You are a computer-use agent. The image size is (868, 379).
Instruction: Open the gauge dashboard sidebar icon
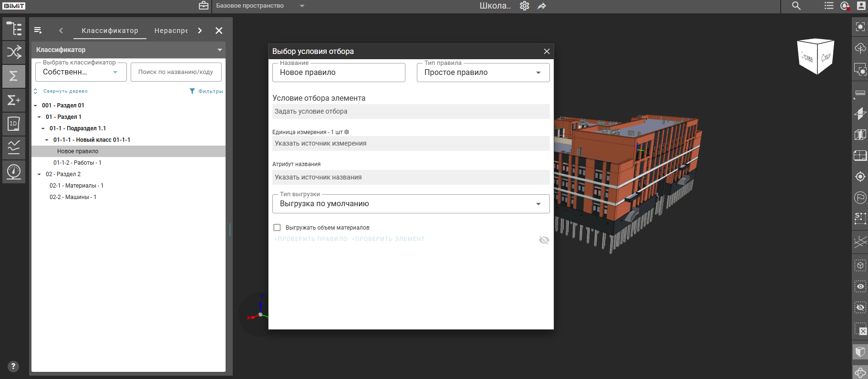coord(14,171)
